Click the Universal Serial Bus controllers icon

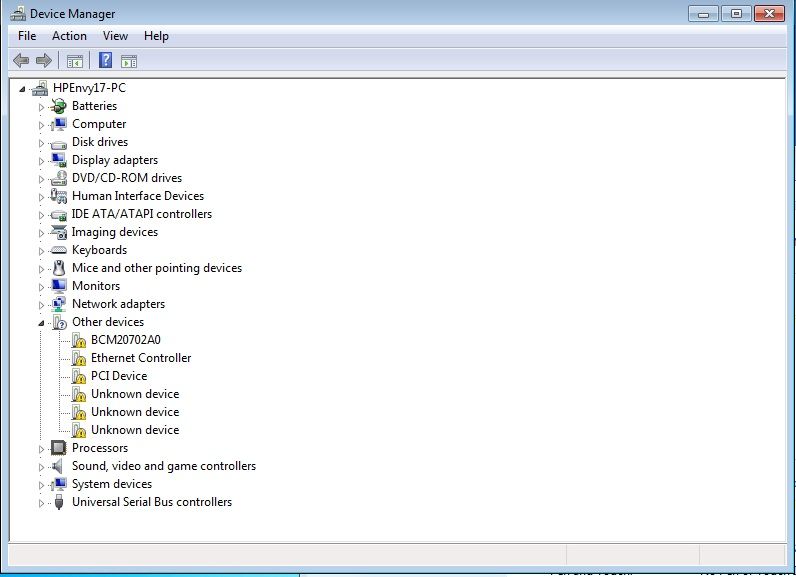59,502
